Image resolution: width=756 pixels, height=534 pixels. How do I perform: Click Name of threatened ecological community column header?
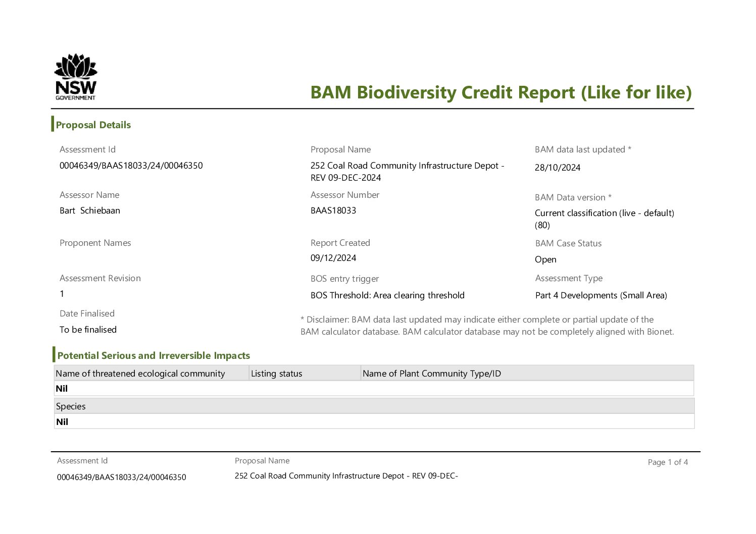click(x=152, y=373)
